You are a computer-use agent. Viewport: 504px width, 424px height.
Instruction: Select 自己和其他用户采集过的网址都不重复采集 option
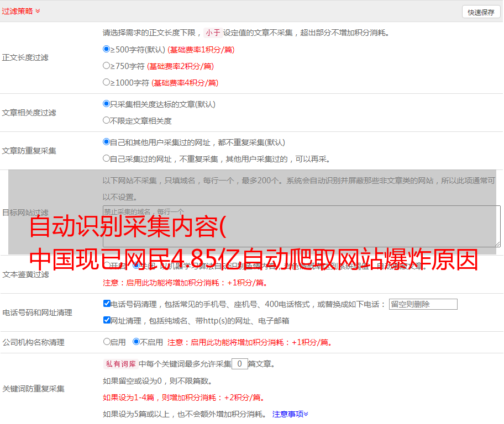[106, 142]
